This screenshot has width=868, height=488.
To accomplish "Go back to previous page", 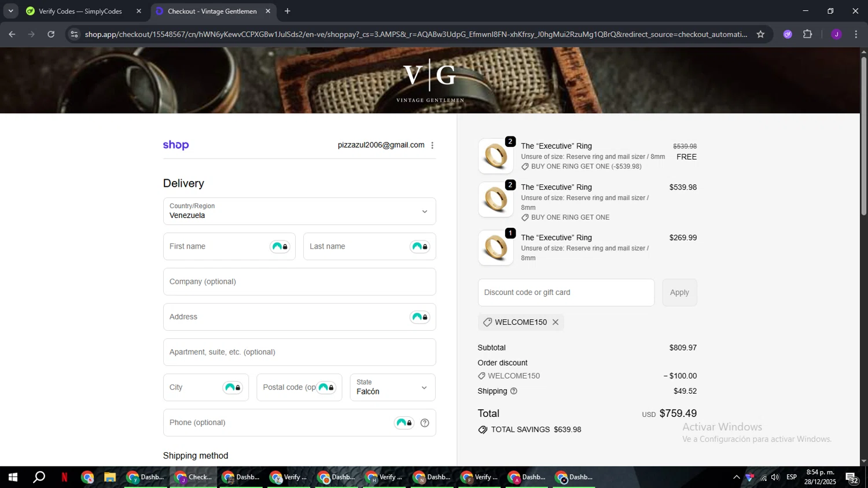I will [12, 34].
